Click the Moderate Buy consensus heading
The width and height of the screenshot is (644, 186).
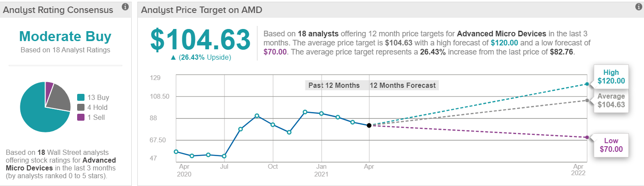(x=65, y=36)
